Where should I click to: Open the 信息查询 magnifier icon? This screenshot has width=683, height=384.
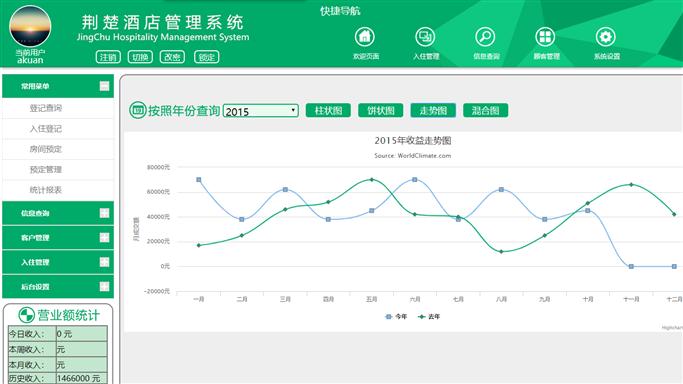[x=485, y=37]
